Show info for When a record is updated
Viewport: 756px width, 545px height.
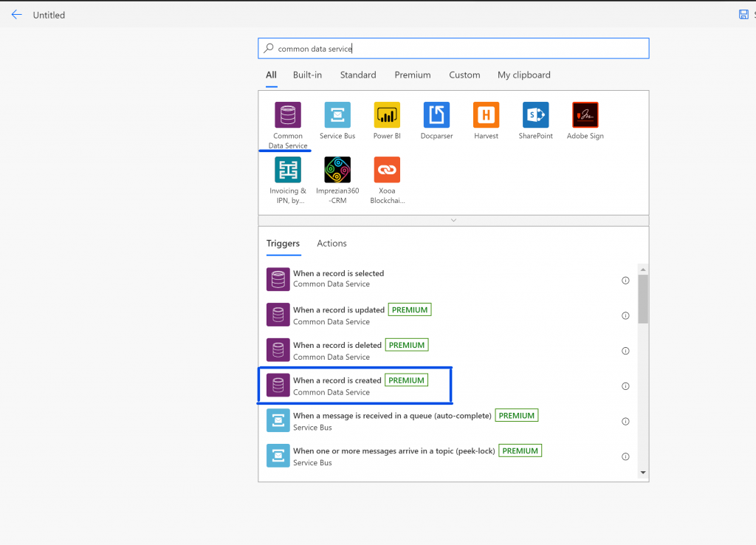click(625, 315)
